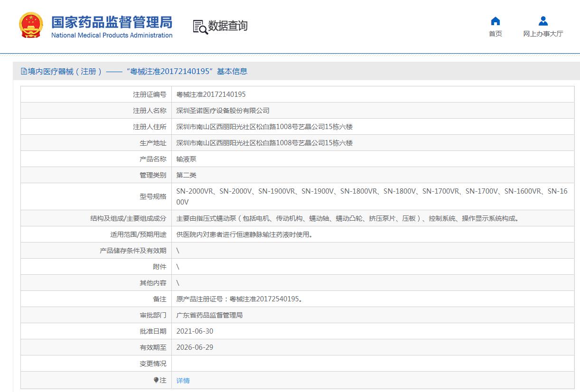
Task: Click the 注册人住所 address value
Action: 264,127
